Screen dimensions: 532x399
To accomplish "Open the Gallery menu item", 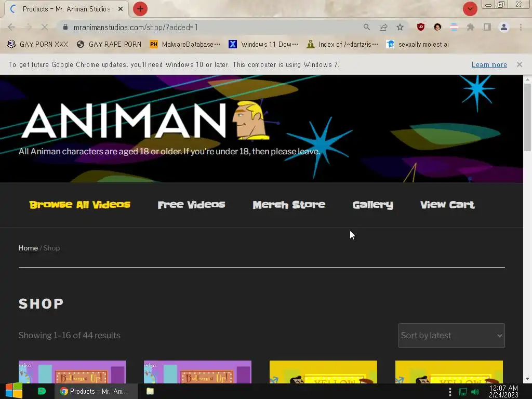I will click(x=373, y=205).
